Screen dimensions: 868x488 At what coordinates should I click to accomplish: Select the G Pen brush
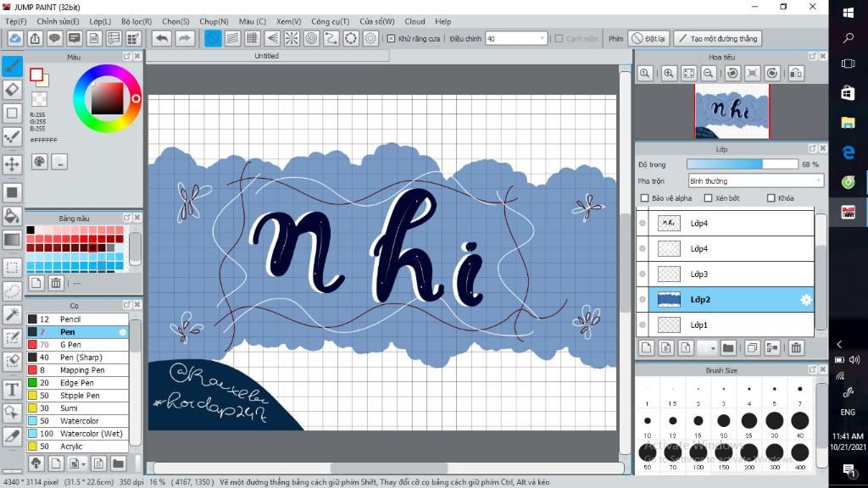point(77,345)
